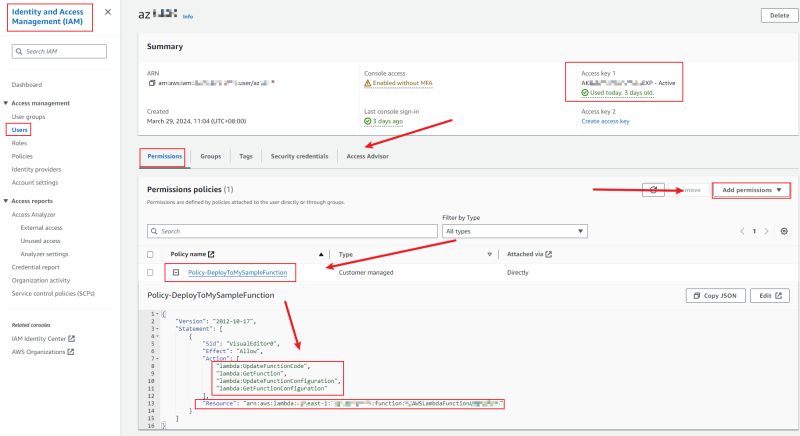Switch to the Security credentials tab
Image resolution: width=800 pixels, height=436 pixels.
299,157
